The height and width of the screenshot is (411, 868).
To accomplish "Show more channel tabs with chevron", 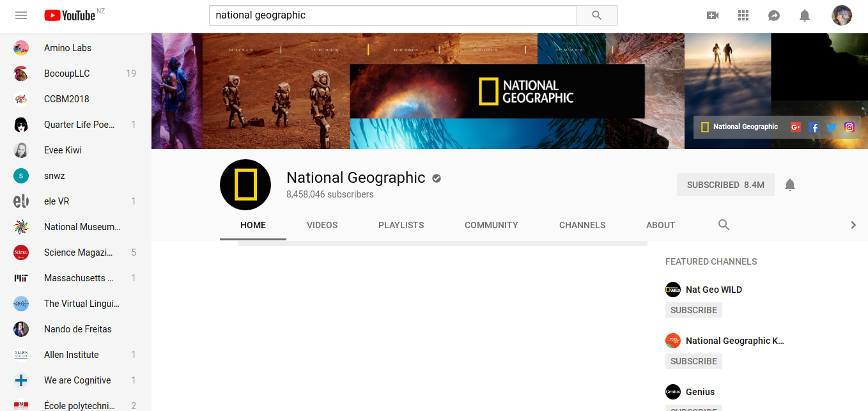I will coord(853,225).
